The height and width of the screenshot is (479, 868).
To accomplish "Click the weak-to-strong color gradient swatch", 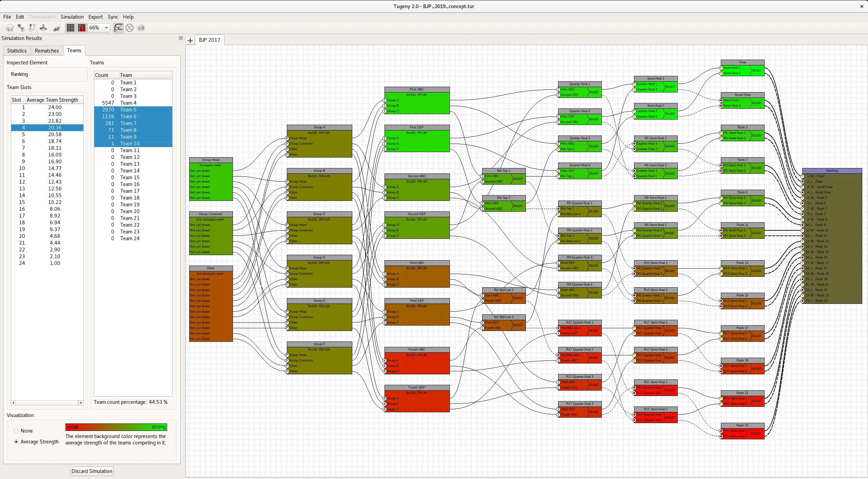I will tap(116, 427).
